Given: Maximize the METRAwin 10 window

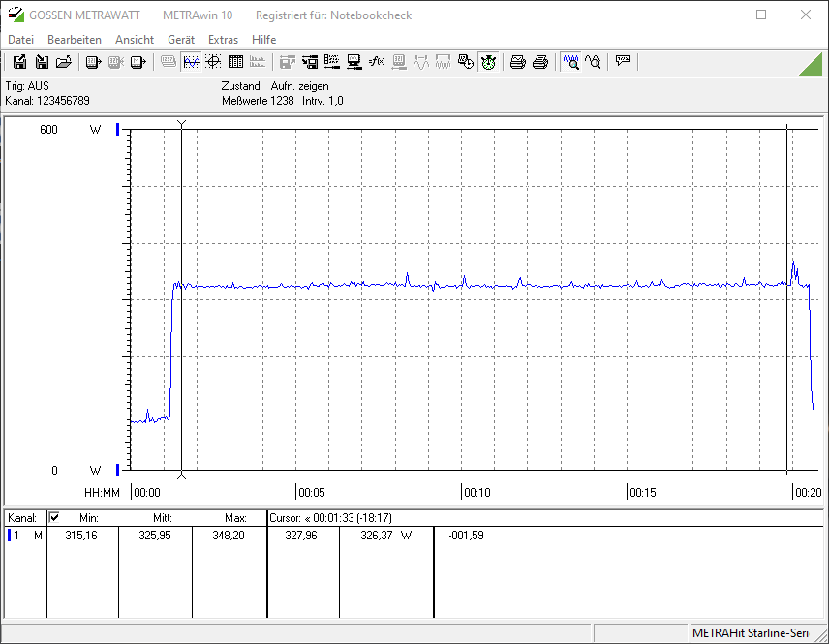Looking at the screenshot, I should (x=761, y=15).
